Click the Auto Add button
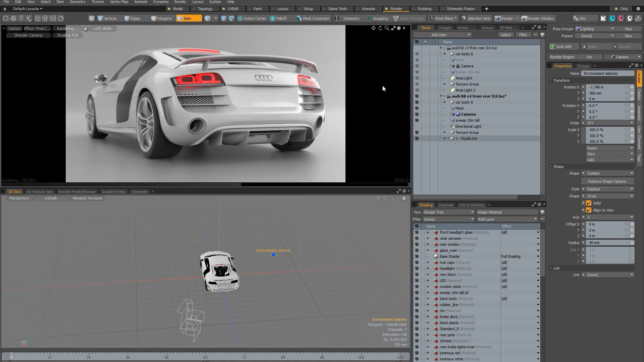This screenshot has height=362, width=644. tap(564, 47)
